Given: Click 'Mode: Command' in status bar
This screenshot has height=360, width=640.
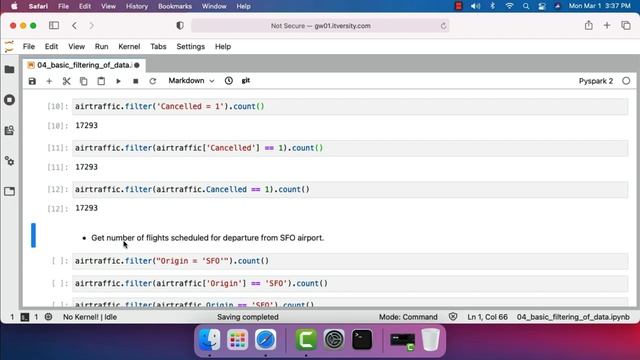Looking at the screenshot, I should tap(408, 317).
